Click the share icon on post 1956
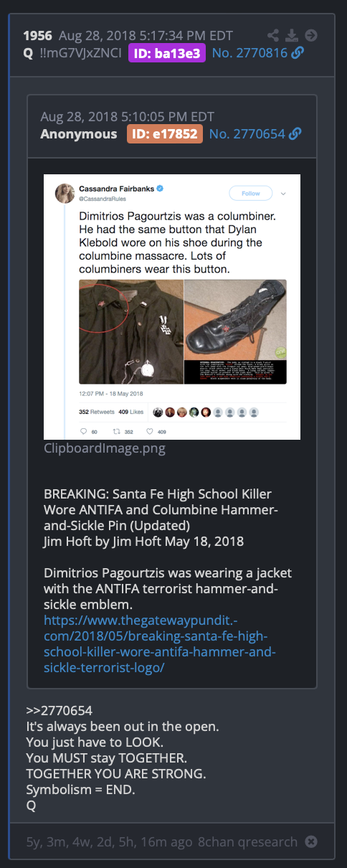Viewport: 347px width, 868px height. 273,35
